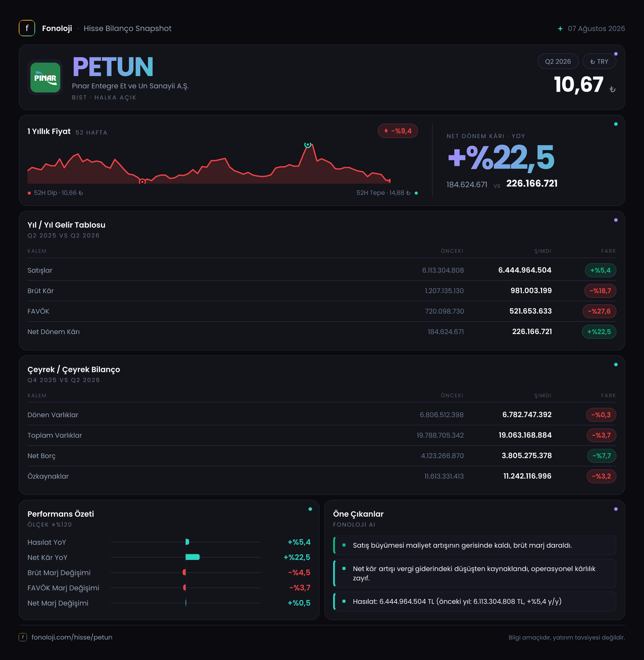This screenshot has width=644, height=660.
Task: Click the Hasılat YoY performance bar
Action: click(x=187, y=542)
